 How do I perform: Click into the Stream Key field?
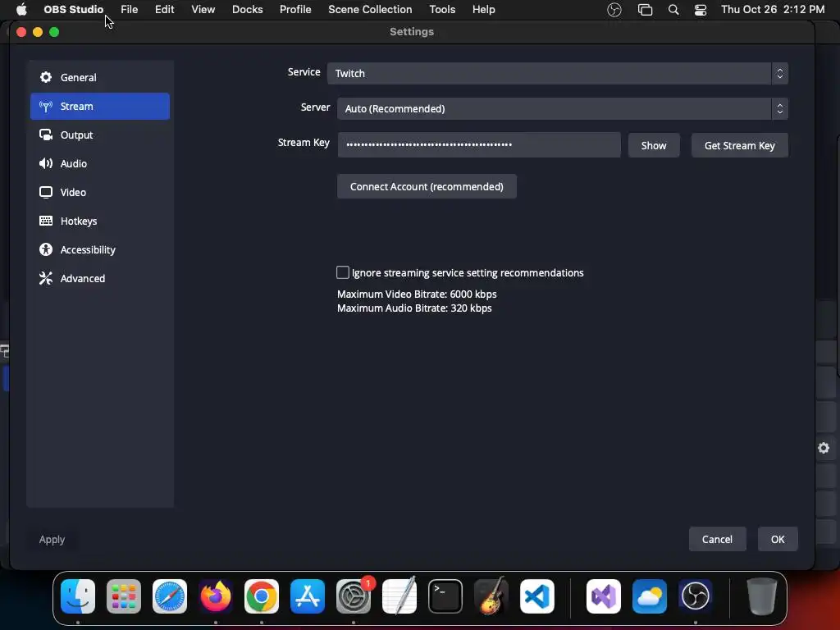479,144
